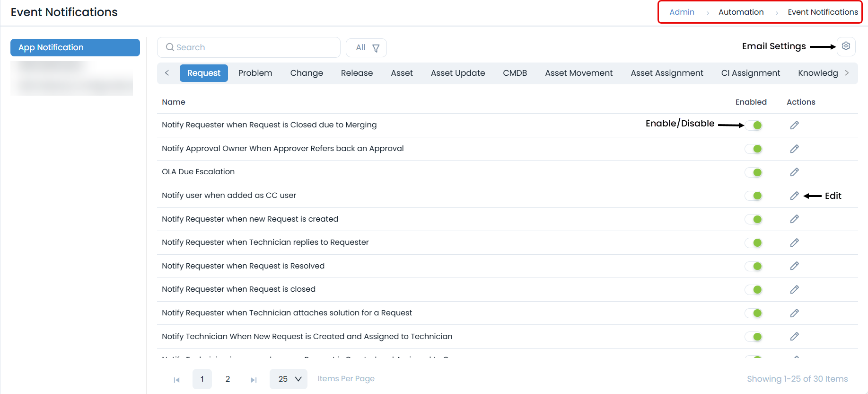
Task: Go to last page icon
Action: (254, 379)
